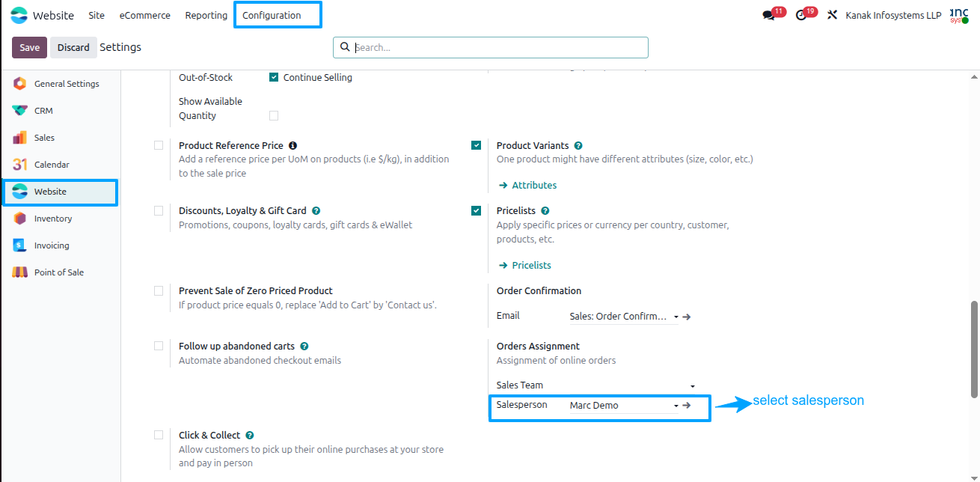
Task: Click the Discard button
Action: coord(73,47)
